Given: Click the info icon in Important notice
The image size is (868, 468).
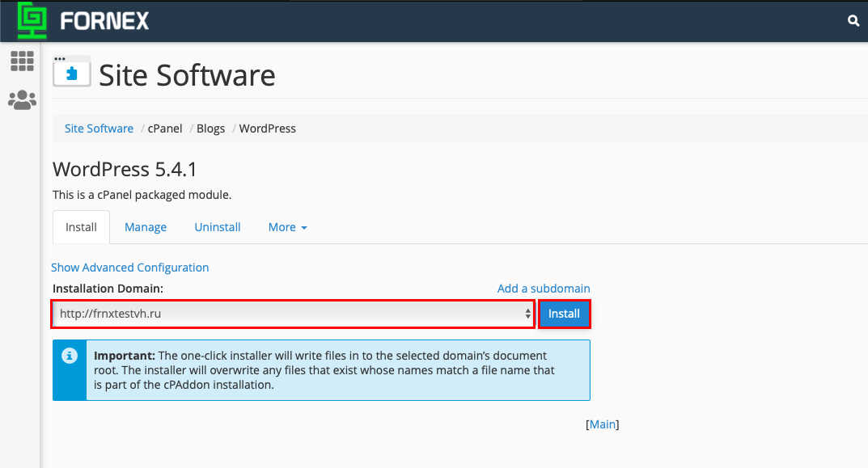Looking at the screenshot, I should click(70, 356).
